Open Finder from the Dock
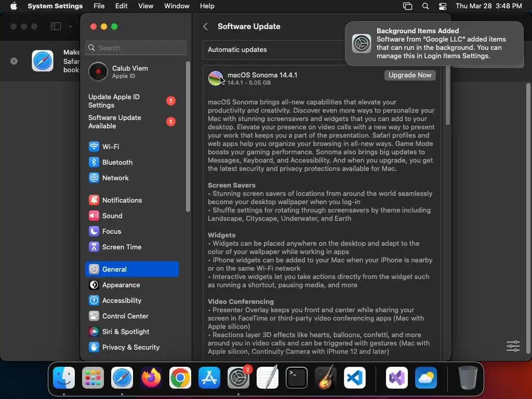Screen dimensions: 532x399 (x=64, y=378)
